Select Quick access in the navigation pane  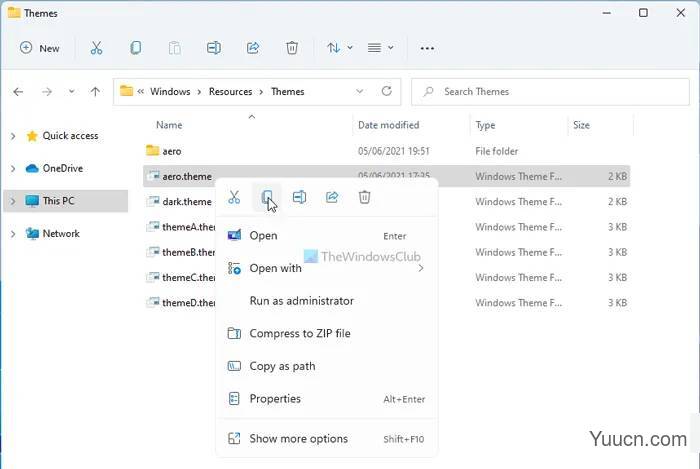tap(62, 136)
